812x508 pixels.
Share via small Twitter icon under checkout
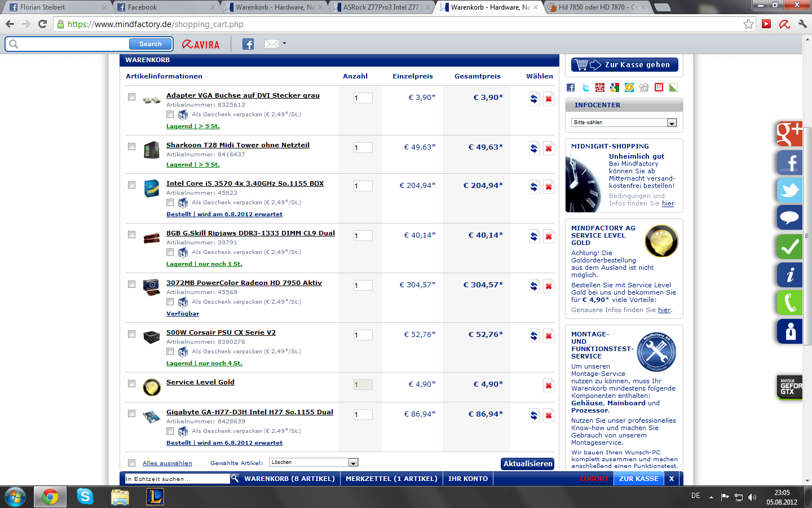point(585,87)
